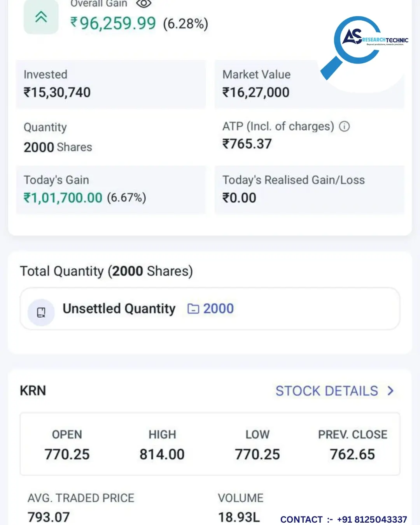The width and height of the screenshot is (420, 525).
Task: Select the unsettled quantity value 2000
Action: pyautogui.click(x=219, y=309)
